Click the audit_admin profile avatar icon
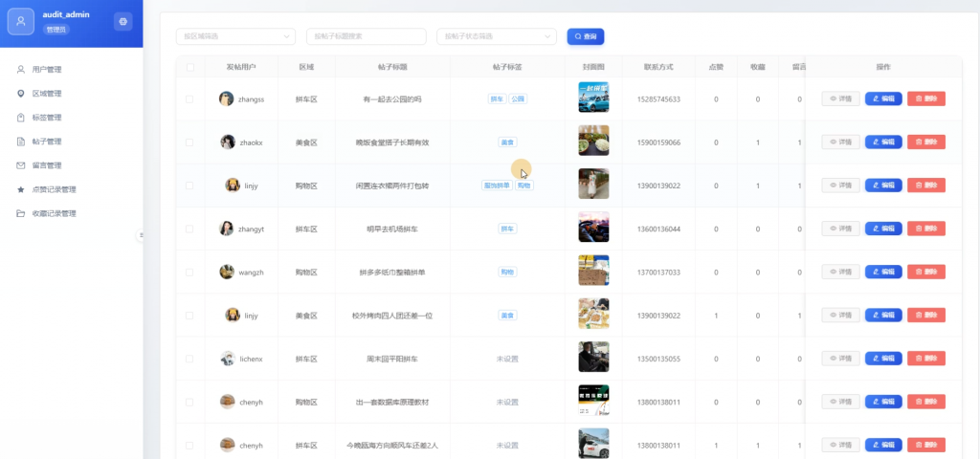Viewport: 980px width, 459px height. [21, 21]
